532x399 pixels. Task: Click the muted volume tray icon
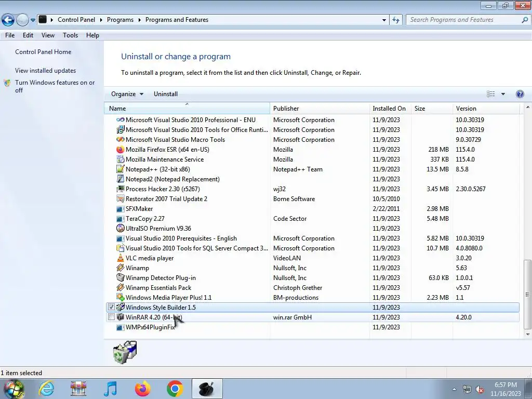[x=480, y=390]
